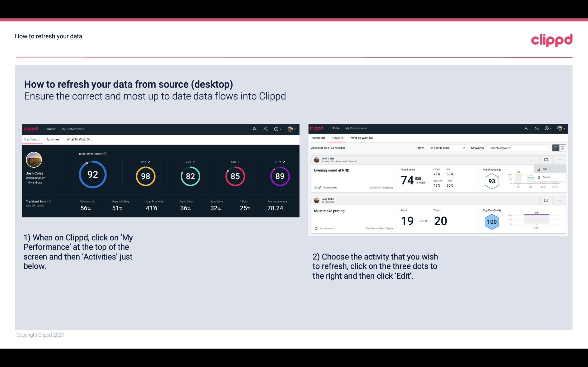Click the three dots menu on Evening round
Image resolution: width=588 pixels, height=367 pixels.
(x=560, y=160)
